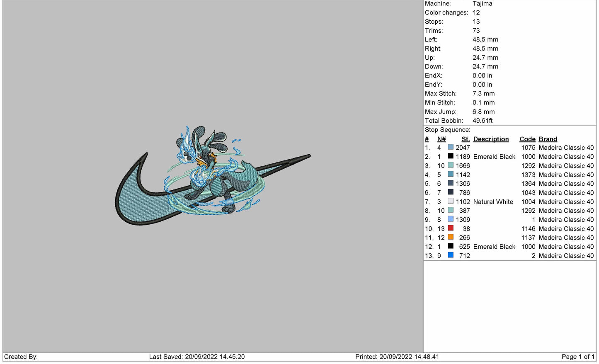Image resolution: width=599 pixels, height=364 pixels.
Task: Select the swatch in row 1 with 2047 stitches
Action: [451, 147]
